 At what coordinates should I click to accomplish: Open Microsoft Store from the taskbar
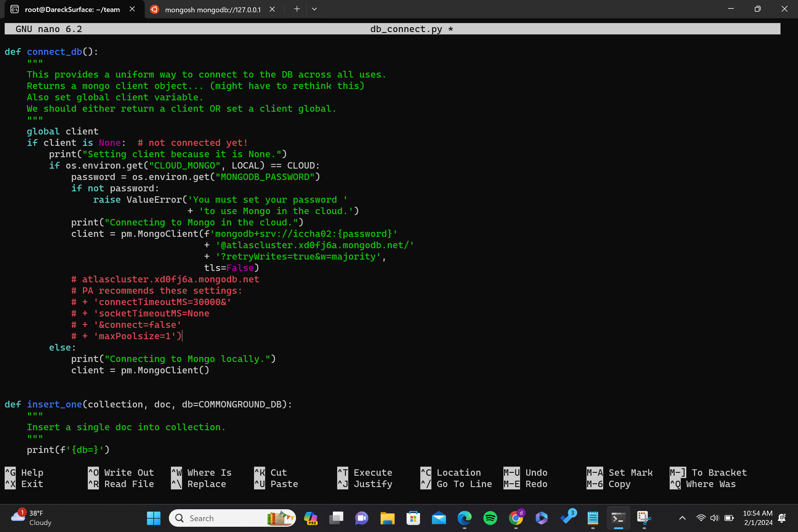(413, 518)
